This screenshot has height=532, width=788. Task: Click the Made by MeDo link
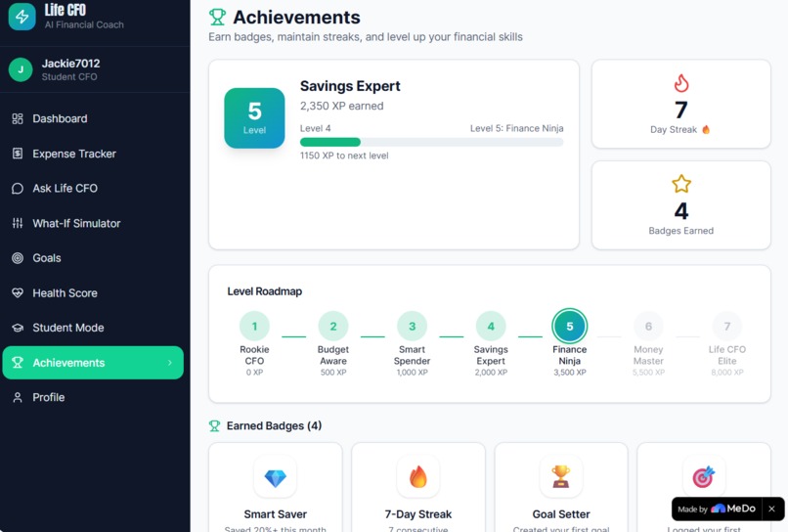click(x=716, y=509)
